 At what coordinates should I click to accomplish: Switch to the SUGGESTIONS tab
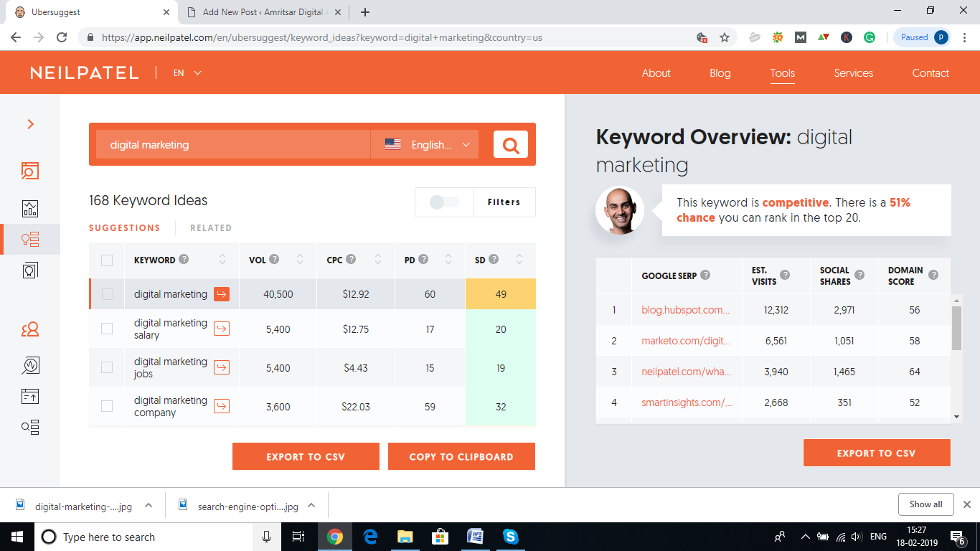pos(125,228)
